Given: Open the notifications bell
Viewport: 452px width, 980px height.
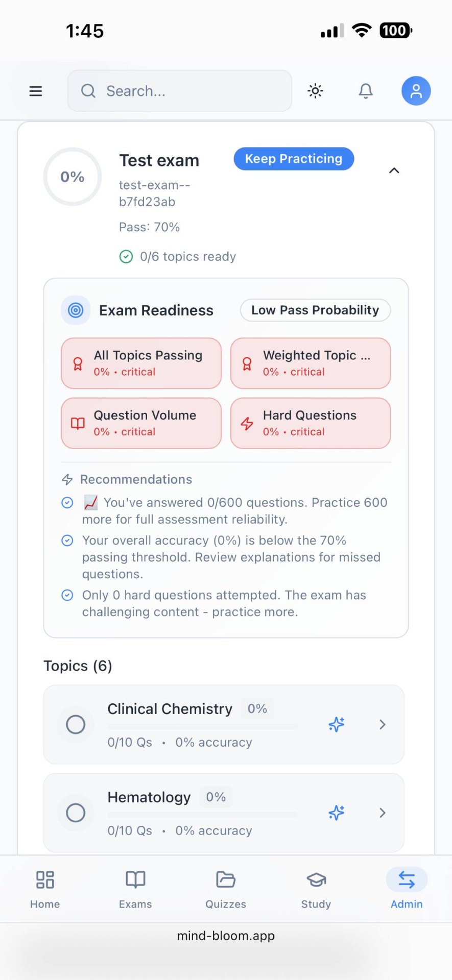Looking at the screenshot, I should pos(366,91).
